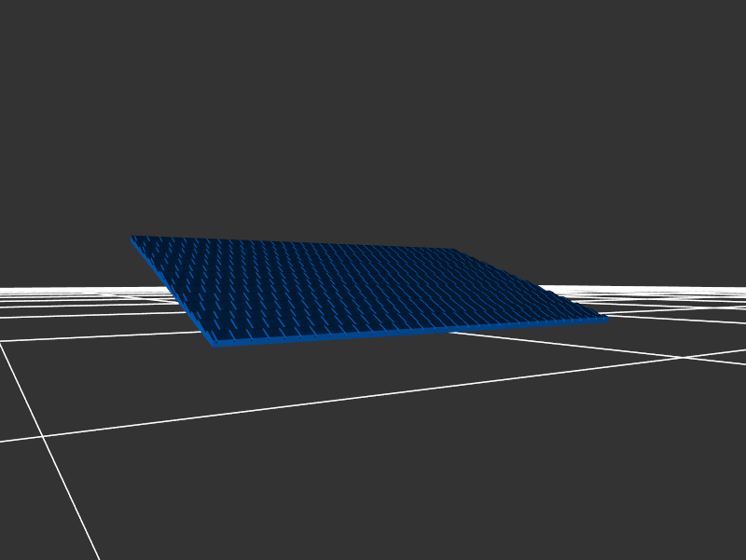Click the panel's front-left bottom corner
The image size is (746, 560).
pyautogui.click(x=214, y=344)
